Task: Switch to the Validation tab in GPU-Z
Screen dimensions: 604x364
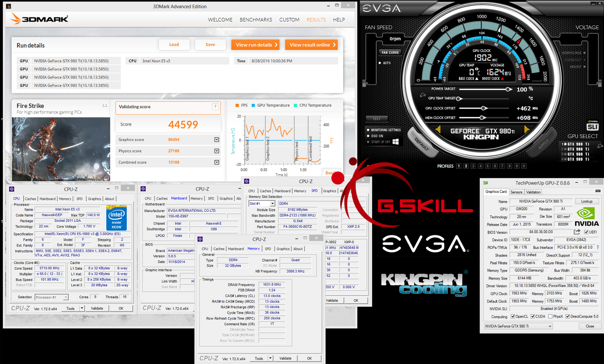Action: pos(533,192)
